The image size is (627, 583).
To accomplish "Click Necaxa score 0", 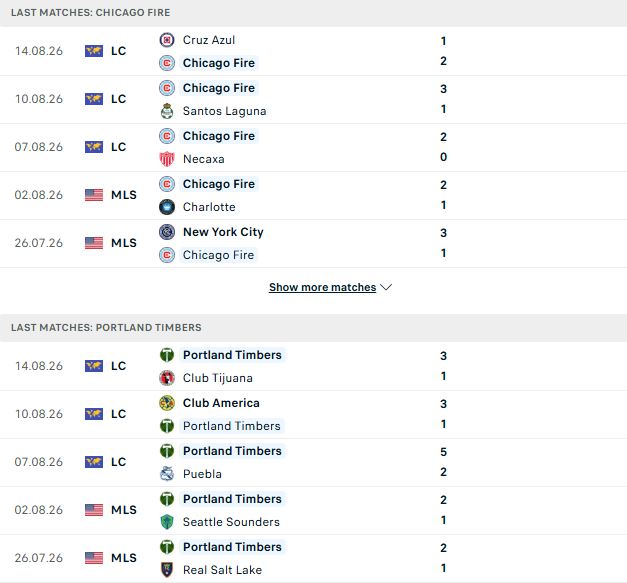I will pos(443,157).
